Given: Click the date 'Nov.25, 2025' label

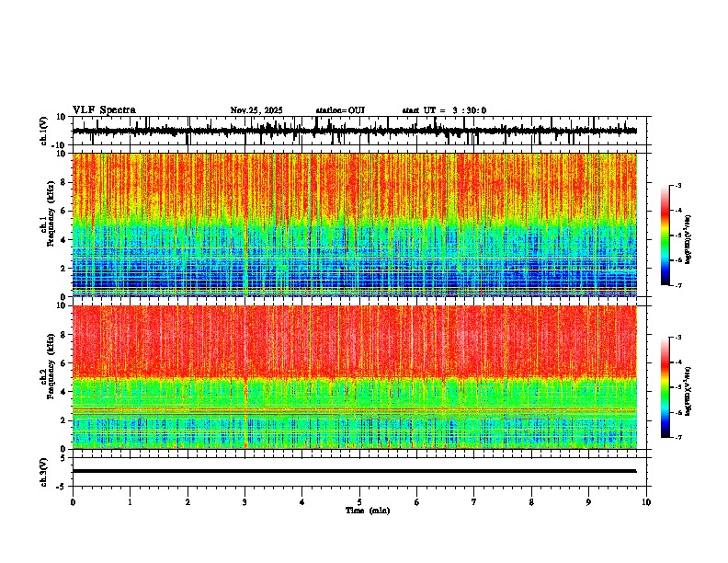Looking at the screenshot, I should click(256, 110).
